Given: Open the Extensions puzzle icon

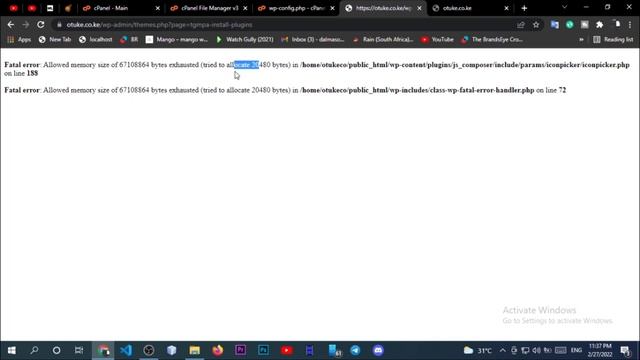Looking at the screenshot, I should point(600,25).
